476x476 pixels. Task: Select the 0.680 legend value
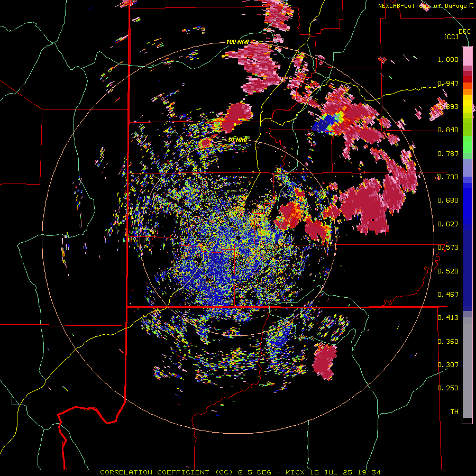pos(448,200)
